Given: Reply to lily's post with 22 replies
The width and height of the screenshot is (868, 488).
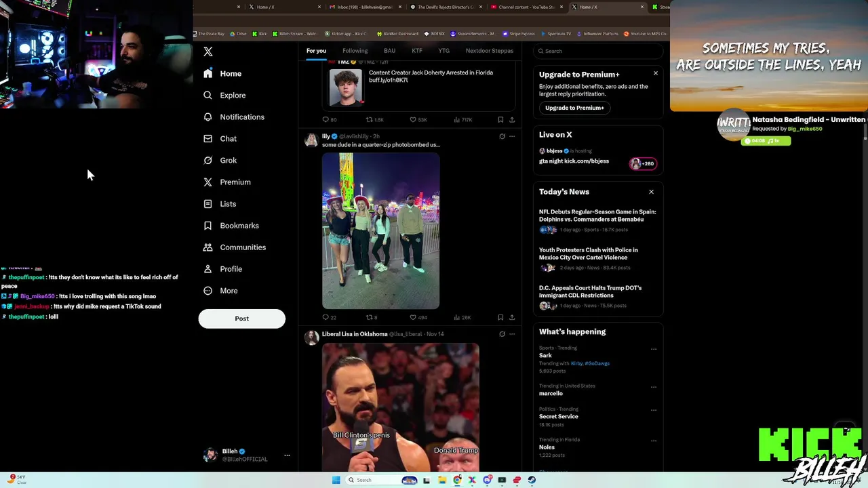Looking at the screenshot, I should pos(330,317).
